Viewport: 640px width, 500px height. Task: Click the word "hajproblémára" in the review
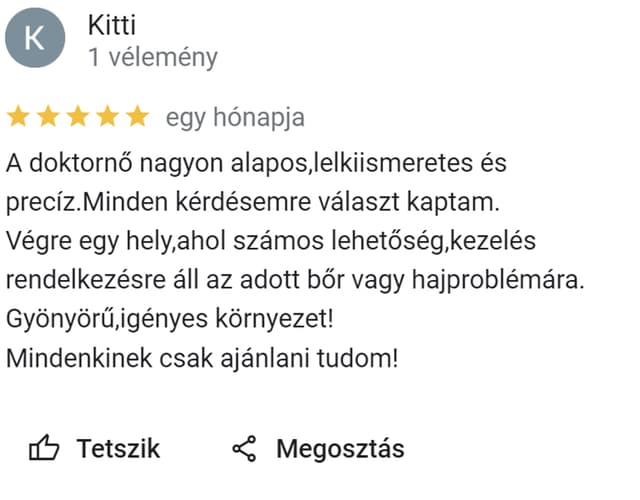point(498,281)
